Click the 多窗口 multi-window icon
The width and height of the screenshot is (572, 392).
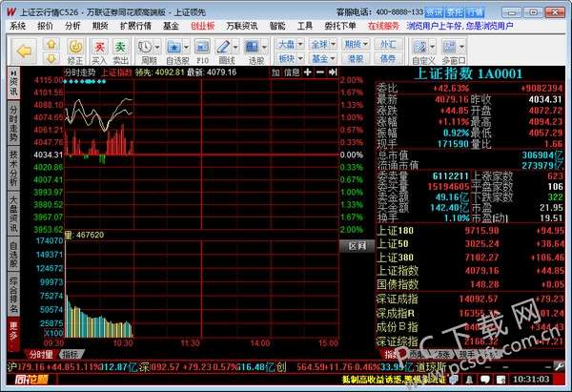coord(449,47)
